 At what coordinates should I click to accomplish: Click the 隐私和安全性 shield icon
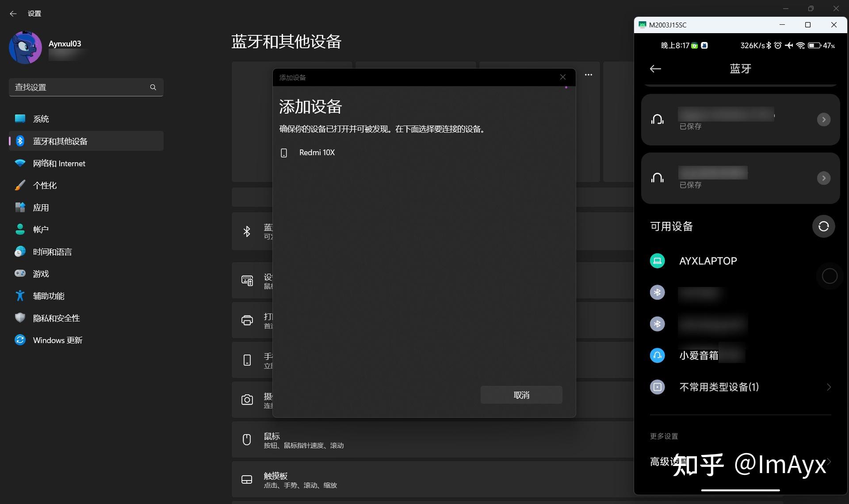[20, 317]
